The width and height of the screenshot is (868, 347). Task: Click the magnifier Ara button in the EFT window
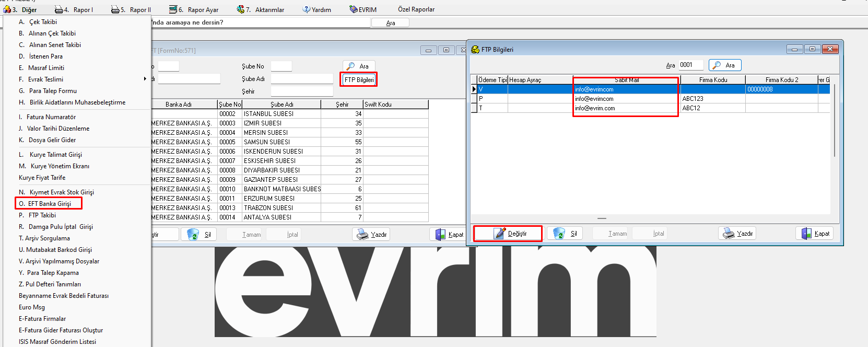(x=359, y=66)
